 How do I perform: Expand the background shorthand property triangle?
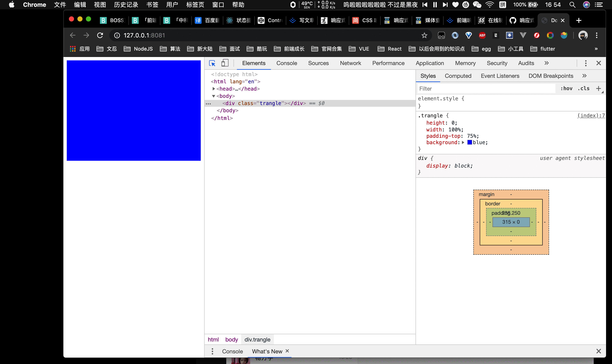(x=463, y=142)
